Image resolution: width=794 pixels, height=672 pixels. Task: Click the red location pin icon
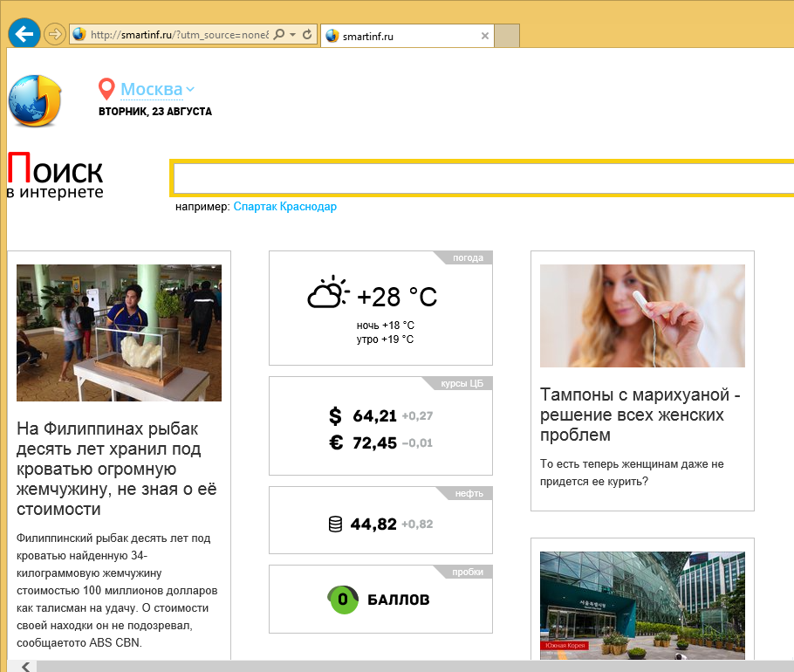(106, 89)
